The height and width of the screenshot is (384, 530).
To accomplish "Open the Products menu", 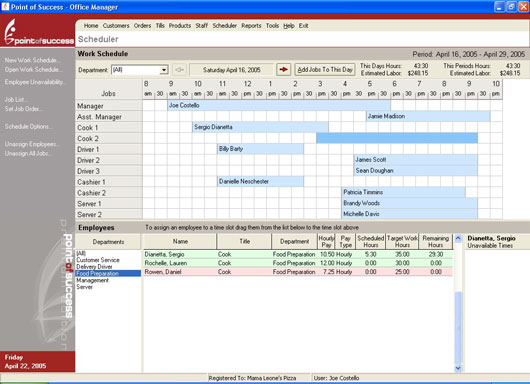I will click(180, 26).
